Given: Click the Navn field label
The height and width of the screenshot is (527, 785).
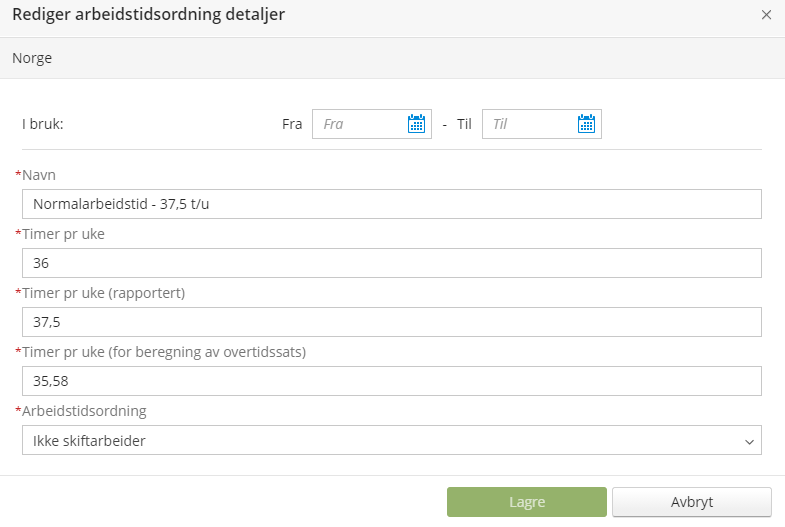Looking at the screenshot, I should coord(39,175).
